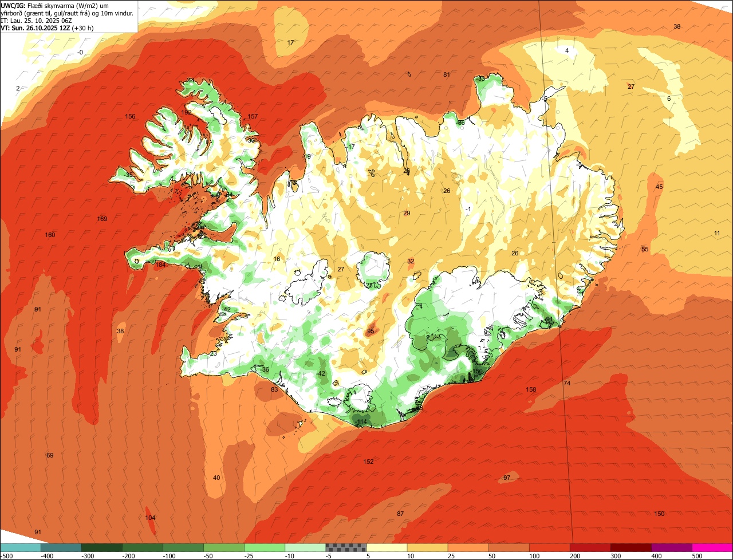733x560 pixels.
Task: Click the dark teal -400 to -300 swatch
Action: (x=61, y=547)
